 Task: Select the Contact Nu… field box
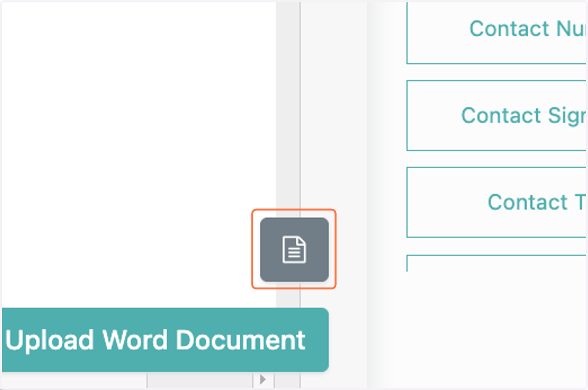click(497, 32)
